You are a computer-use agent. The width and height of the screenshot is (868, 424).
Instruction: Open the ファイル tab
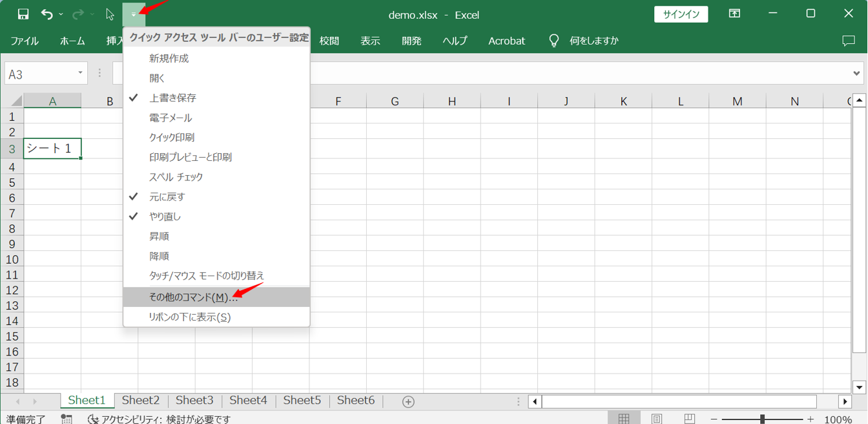25,41
